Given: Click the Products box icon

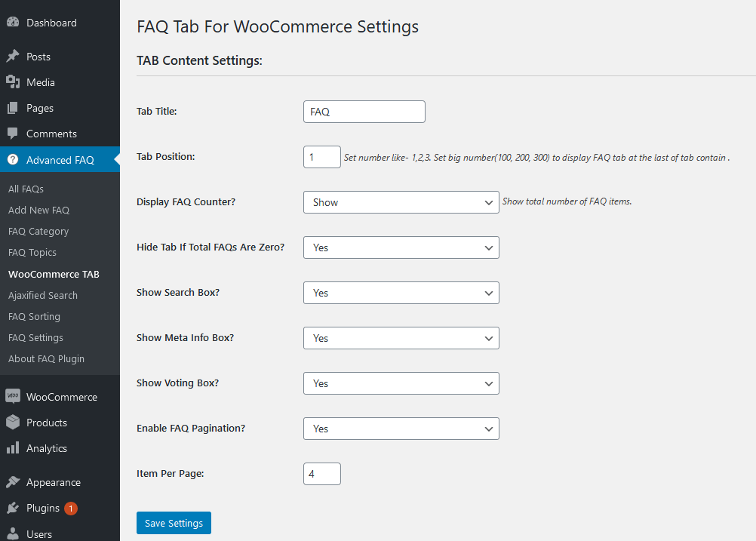Looking at the screenshot, I should (x=13, y=423).
